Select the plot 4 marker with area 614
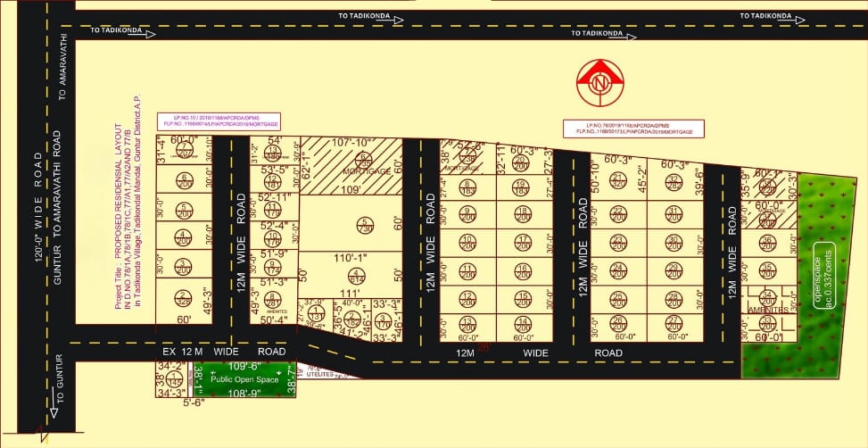This screenshot has height=448, width=868. (356, 276)
